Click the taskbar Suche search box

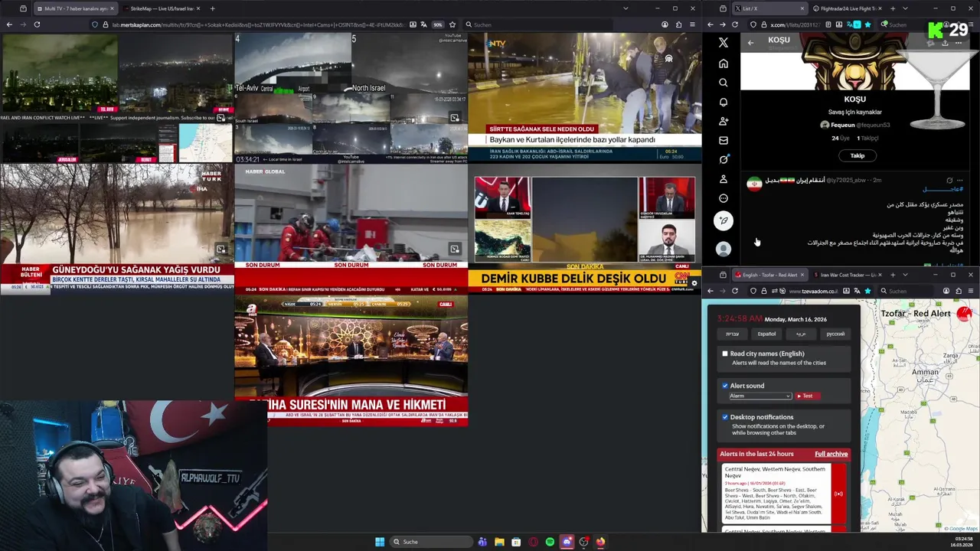(431, 542)
